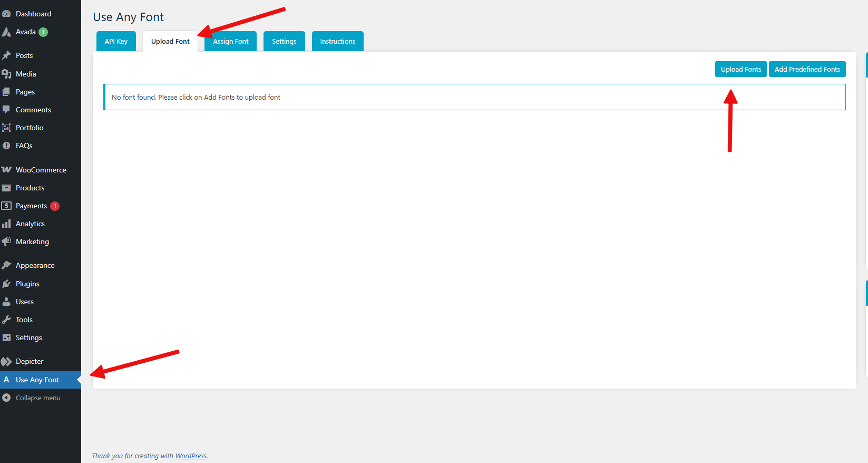
Task: Click the Pages document icon
Action: 6,92
